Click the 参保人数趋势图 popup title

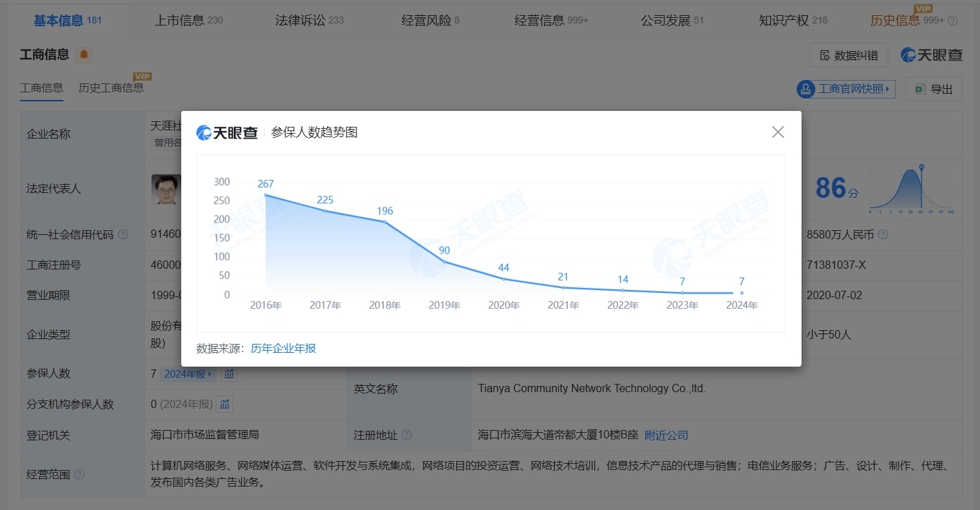click(x=314, y=132)
